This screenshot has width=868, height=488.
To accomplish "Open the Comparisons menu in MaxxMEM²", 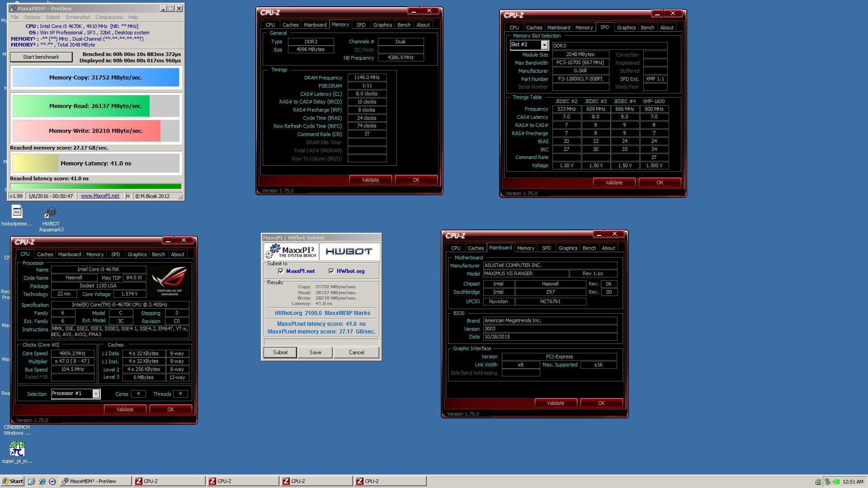I will pyautogui.click(x=109, y=17).
